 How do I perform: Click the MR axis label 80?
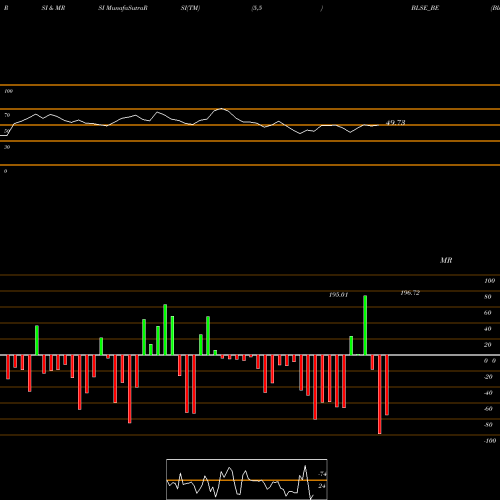tap(488, 297)
